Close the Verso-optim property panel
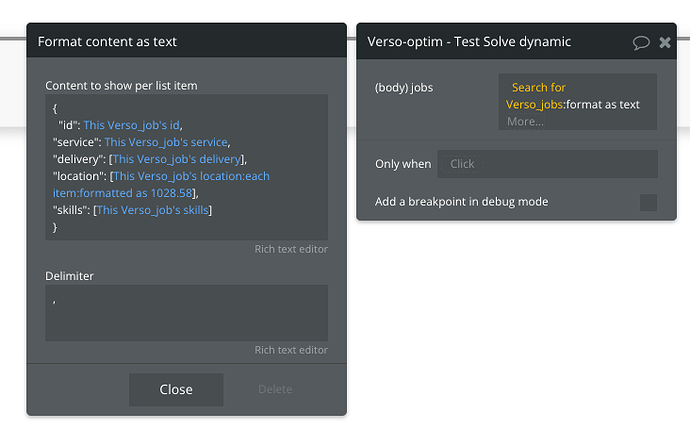The width and height of the screenshot is (690, 429). pyautogui.click(x=665, y=42)
